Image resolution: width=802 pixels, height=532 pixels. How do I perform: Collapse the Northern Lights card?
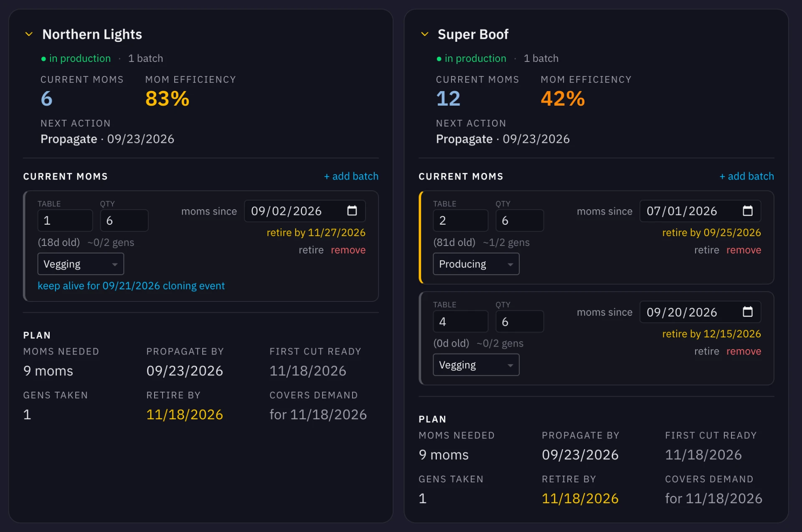click(29, 34)
